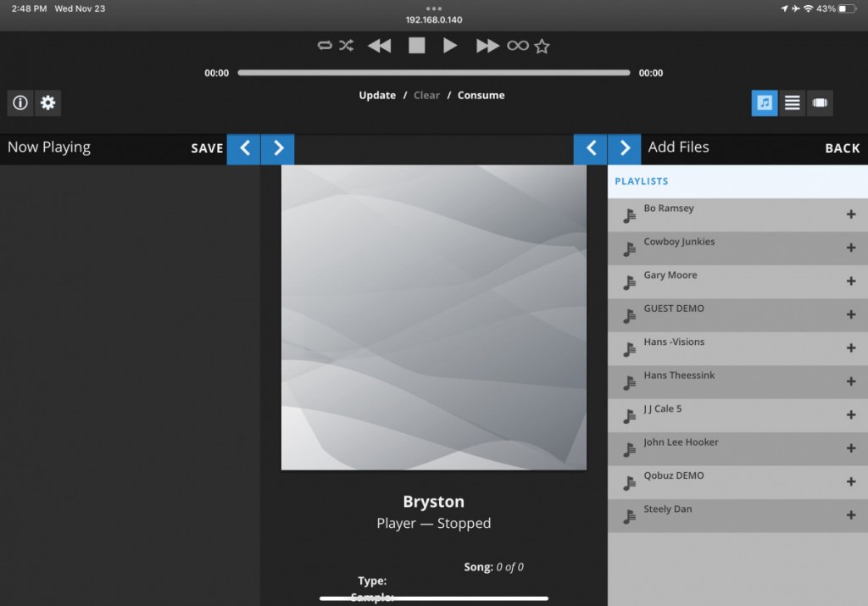This screenshot has height=606, width=868.
Task: Tap the Wi-Fi icon in status bar
Action: click(808, 8)
